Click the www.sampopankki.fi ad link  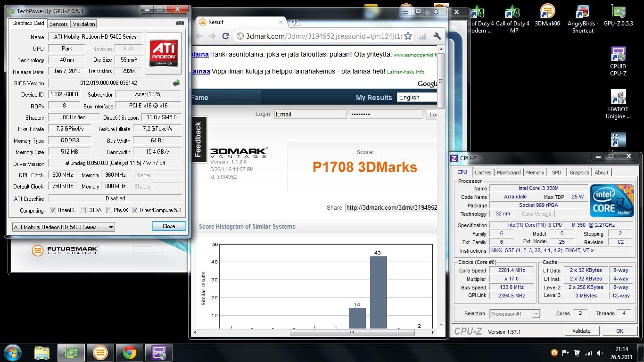point(415,55)
